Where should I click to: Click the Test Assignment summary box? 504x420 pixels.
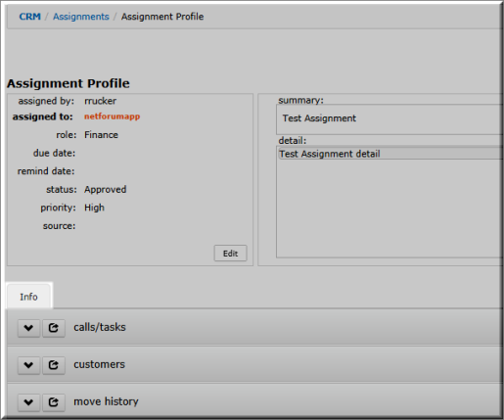(x=389, y=119)
